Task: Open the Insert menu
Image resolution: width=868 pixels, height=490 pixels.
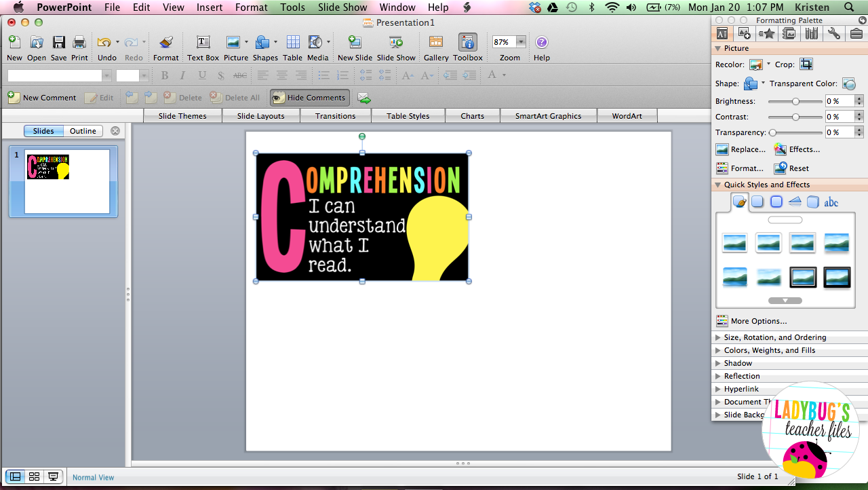Action: pyautogui.click(x=210, y=7)
